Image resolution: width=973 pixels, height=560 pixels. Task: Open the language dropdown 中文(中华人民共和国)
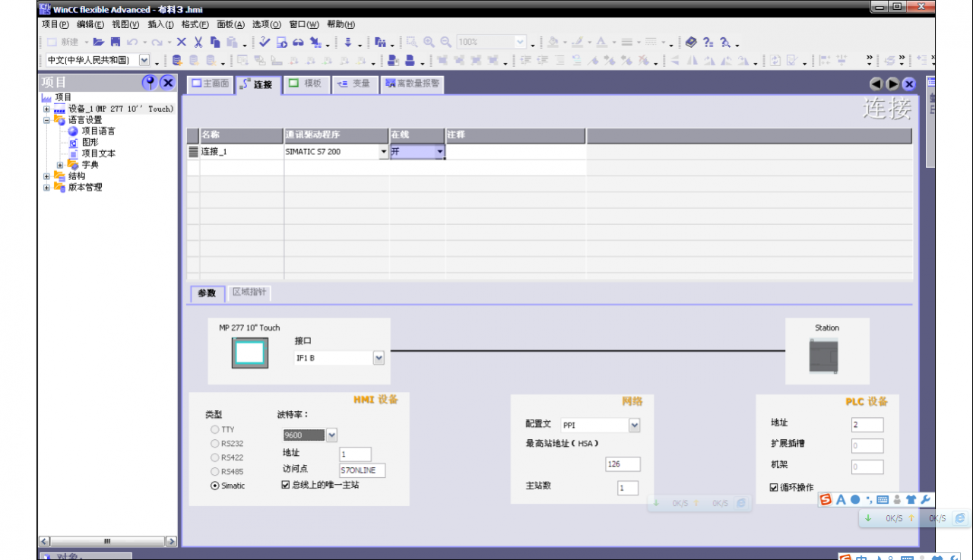tap(144, 60)
